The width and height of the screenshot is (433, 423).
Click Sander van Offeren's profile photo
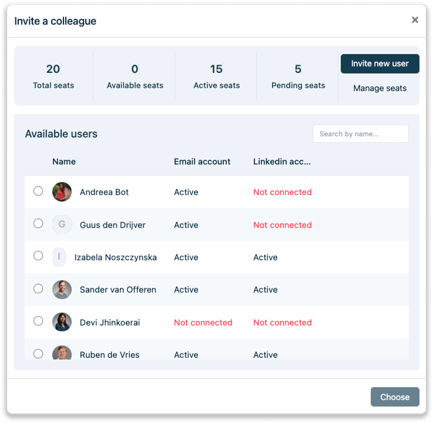pyautogui.click(x=62, y=289)
